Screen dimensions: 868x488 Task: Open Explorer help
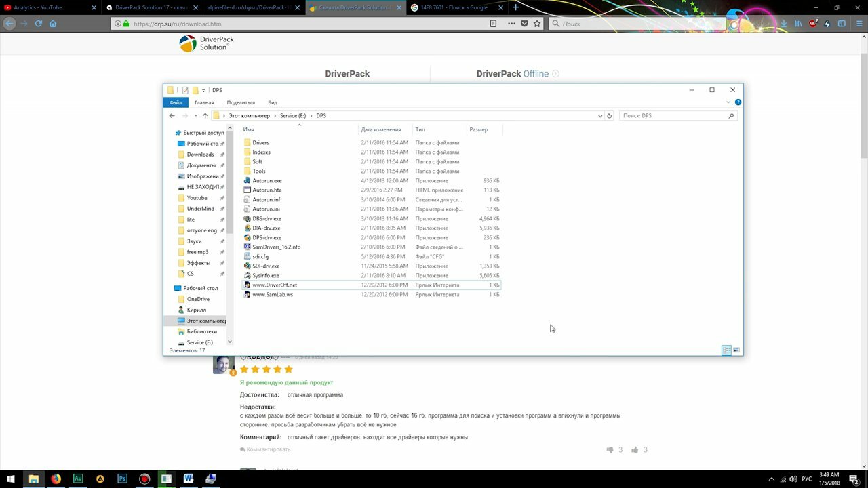[x=738, y=102]
